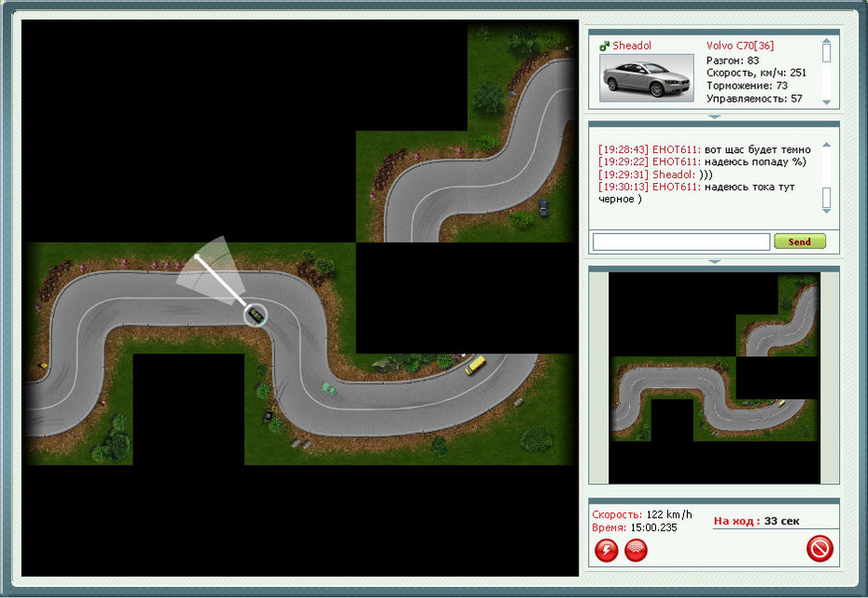868x598 pixels.
Task: Select the player's car in white circle
Action: (255, 315)
